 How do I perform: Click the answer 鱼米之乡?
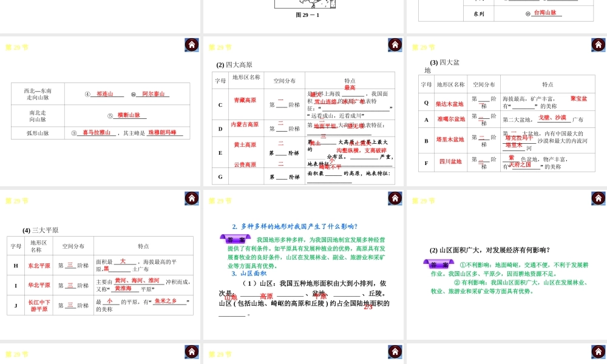point(165,301)
